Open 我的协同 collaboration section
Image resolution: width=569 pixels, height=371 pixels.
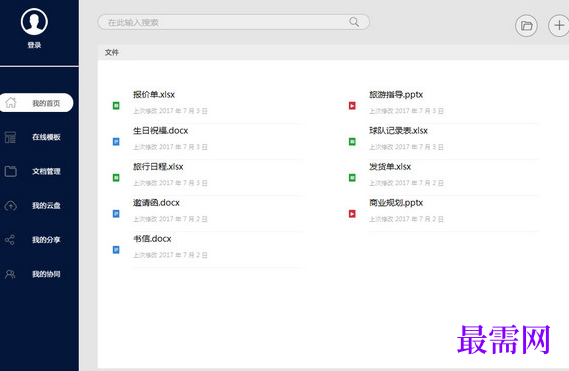[x=46, y=274]
